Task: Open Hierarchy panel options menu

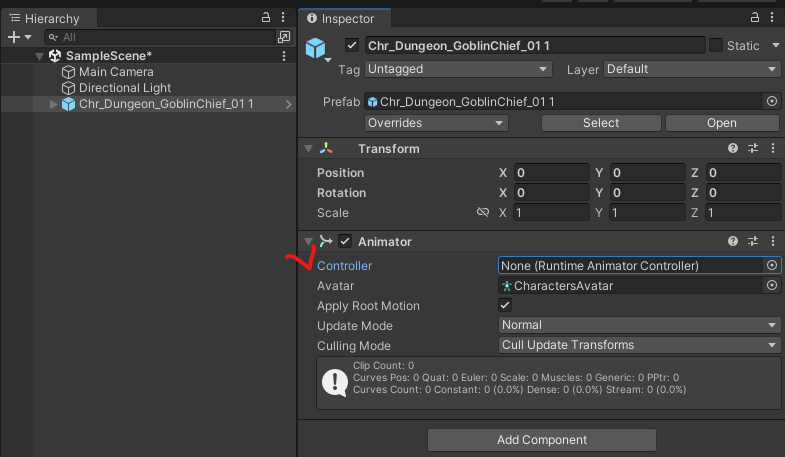Action: [x=283, y=18]
